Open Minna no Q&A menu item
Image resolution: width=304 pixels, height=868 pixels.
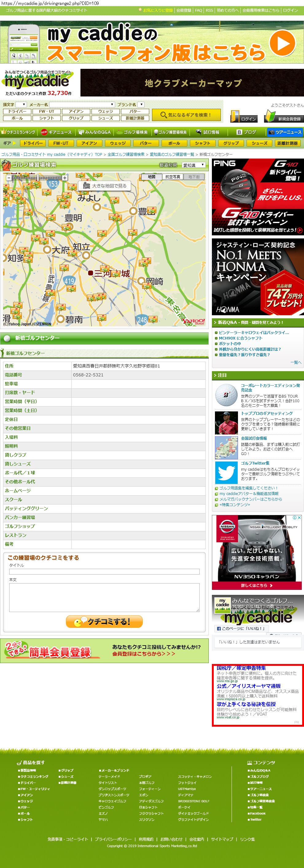point(94,132)
